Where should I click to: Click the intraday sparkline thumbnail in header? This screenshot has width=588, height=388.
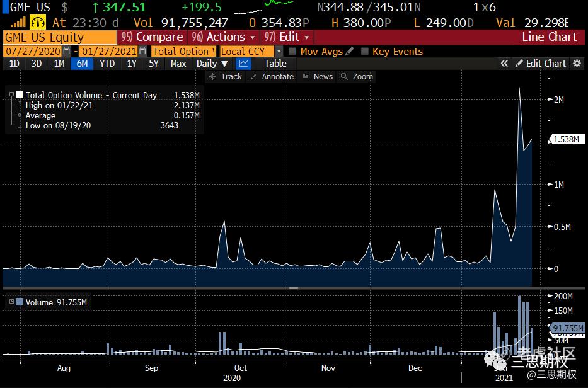263,6
